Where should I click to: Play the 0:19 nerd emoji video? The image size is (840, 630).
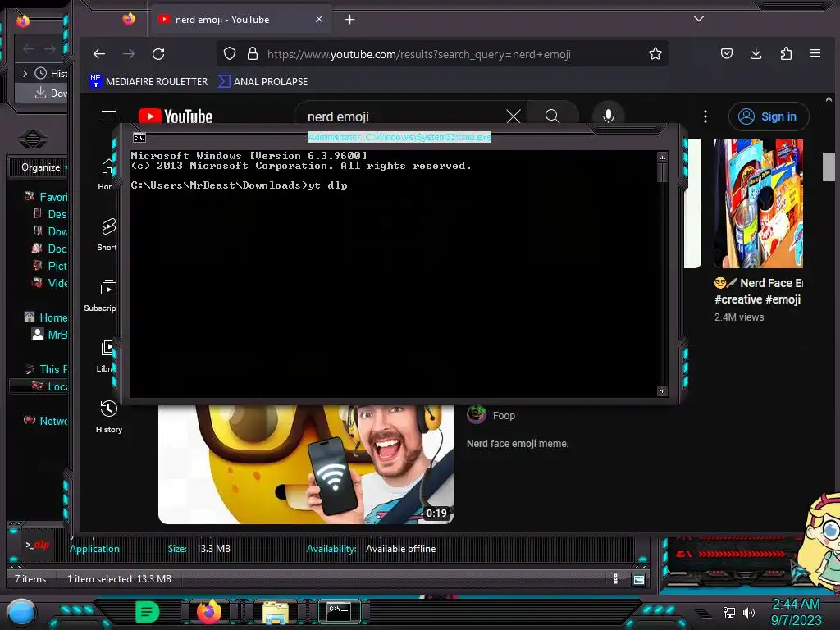[x=306, y=464]
